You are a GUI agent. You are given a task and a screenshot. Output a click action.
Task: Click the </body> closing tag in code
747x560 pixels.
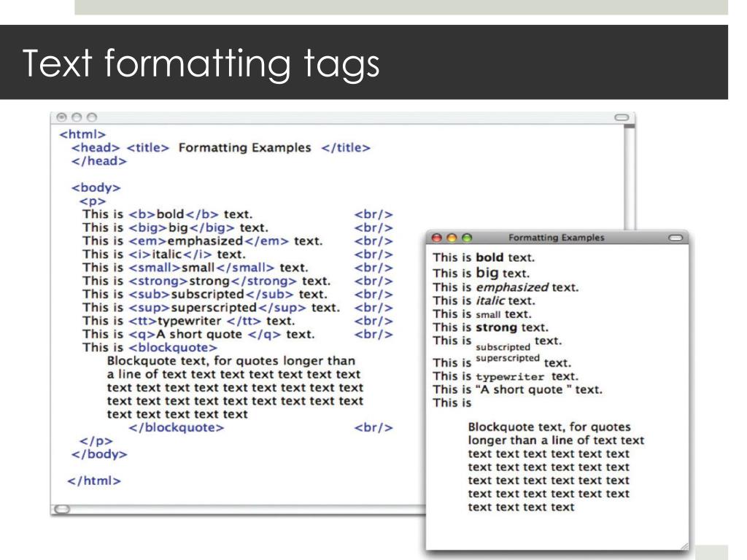pyautogui.click(x=99, y=454)
